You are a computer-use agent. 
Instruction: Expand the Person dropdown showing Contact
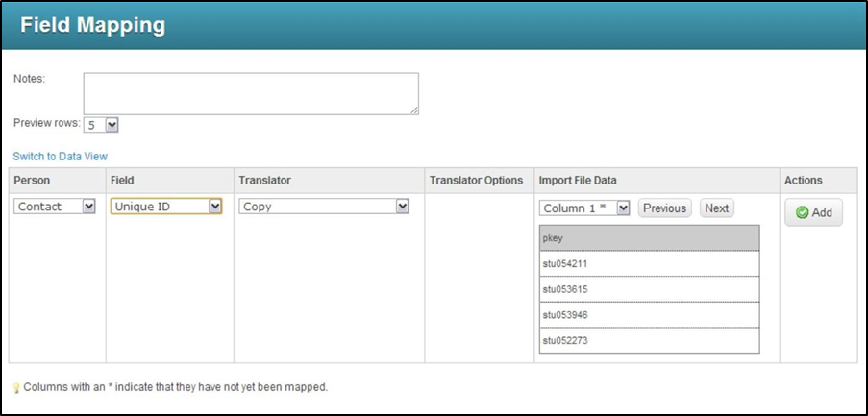coord(56,207)
